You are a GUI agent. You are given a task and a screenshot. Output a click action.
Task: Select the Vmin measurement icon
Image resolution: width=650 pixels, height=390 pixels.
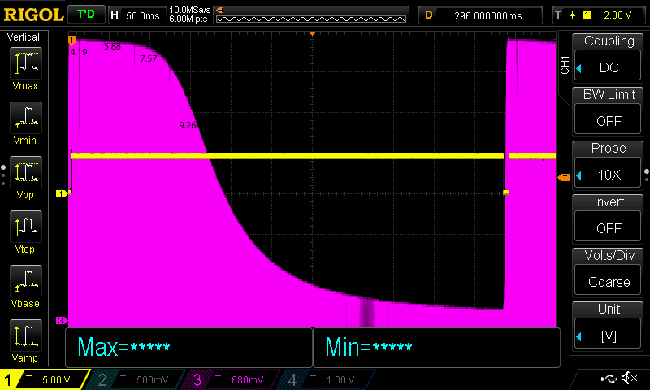tap(25, 118)
